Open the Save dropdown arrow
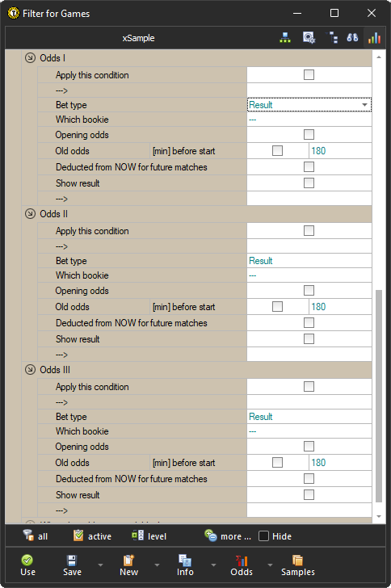Viewport: 391px width, 588px height. [100, 565]
